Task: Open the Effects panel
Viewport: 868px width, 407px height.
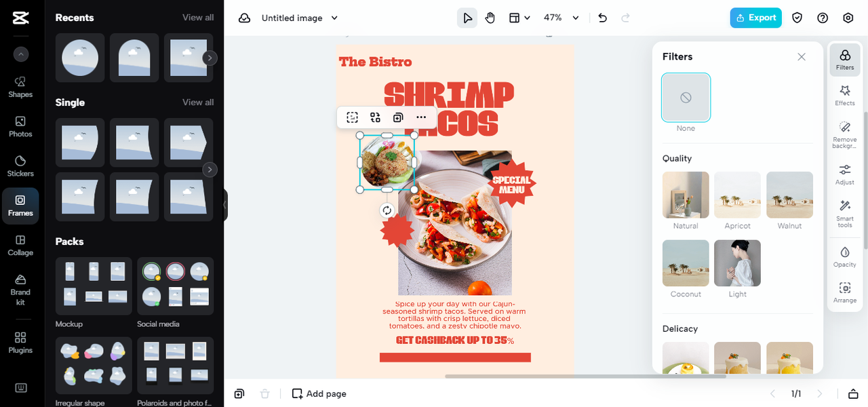Action: click(845, 95)
